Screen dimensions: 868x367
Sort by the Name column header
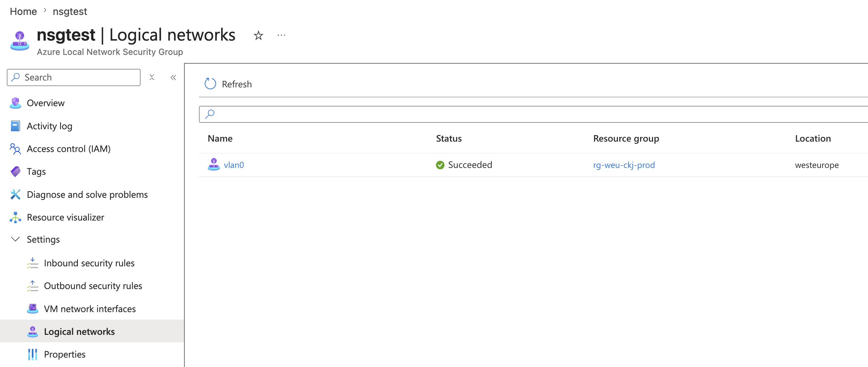point(220,138)
